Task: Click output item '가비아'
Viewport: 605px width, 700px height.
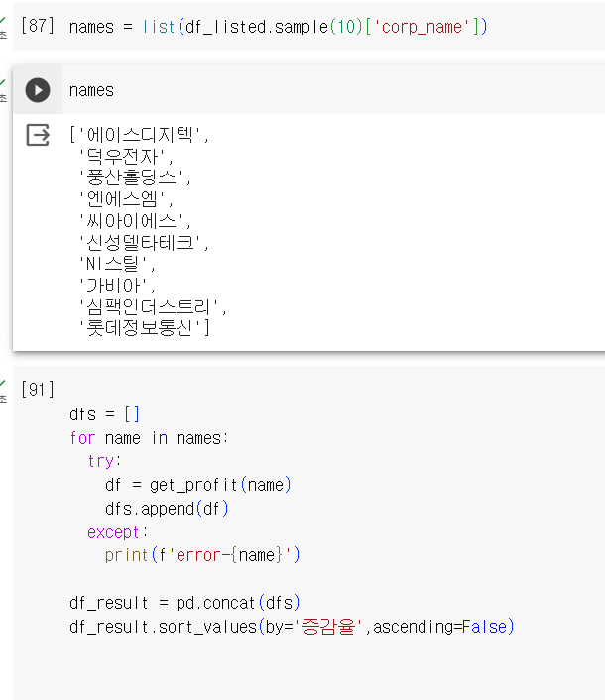Action: [113, 286]
